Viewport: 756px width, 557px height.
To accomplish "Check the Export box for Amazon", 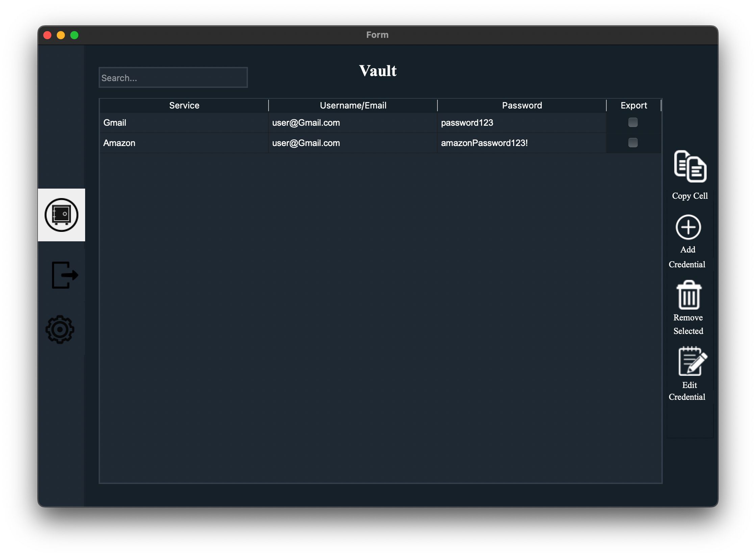I will [x=633, y=143].
